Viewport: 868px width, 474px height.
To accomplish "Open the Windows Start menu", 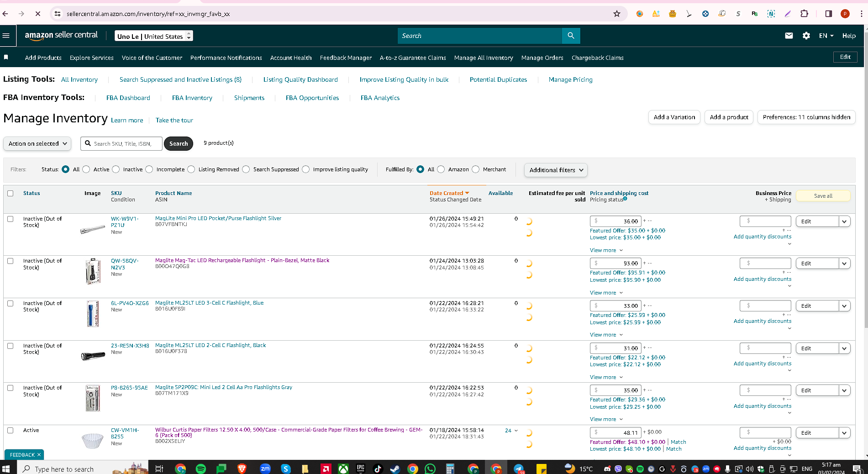I will pyautogui.click(x=6, y=469).
